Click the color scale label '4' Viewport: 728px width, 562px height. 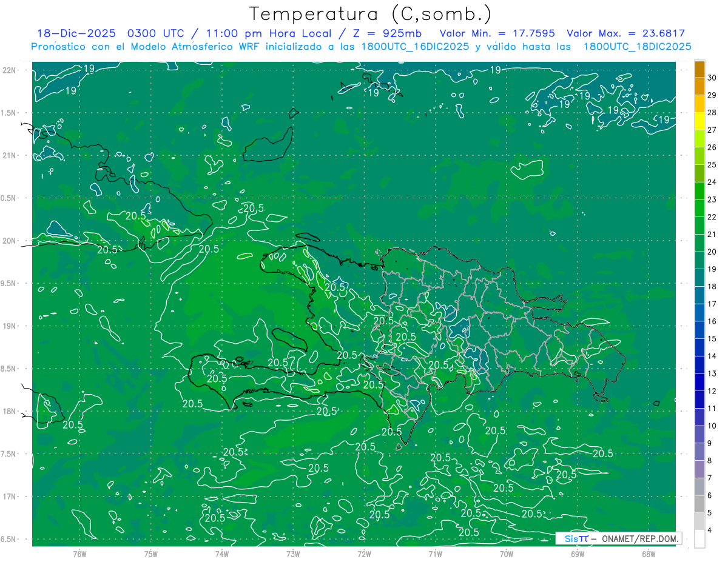[710, 530]
